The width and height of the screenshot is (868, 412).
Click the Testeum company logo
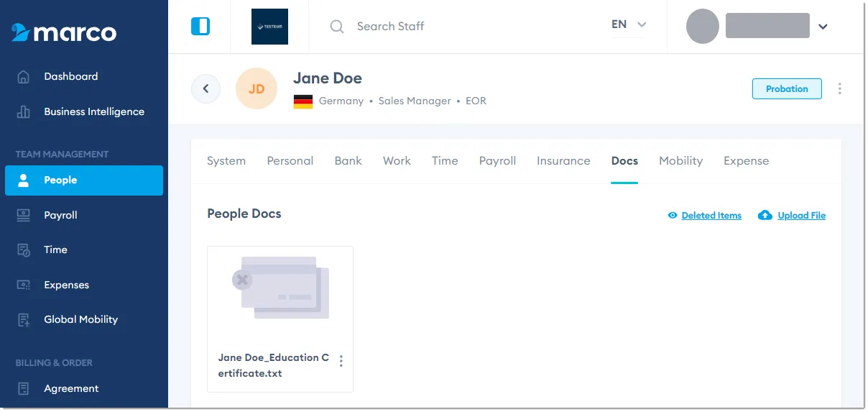pos(269,27)
